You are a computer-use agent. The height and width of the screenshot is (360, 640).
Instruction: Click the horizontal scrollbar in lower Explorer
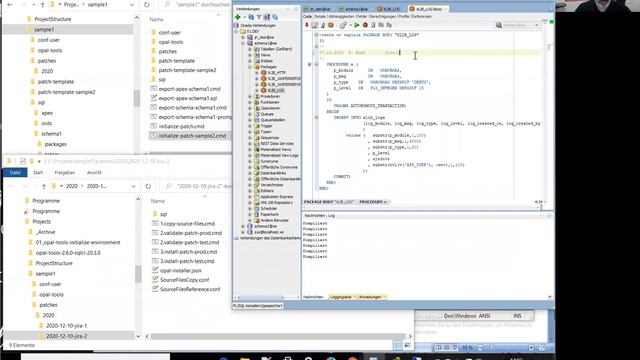click(278, 336)
